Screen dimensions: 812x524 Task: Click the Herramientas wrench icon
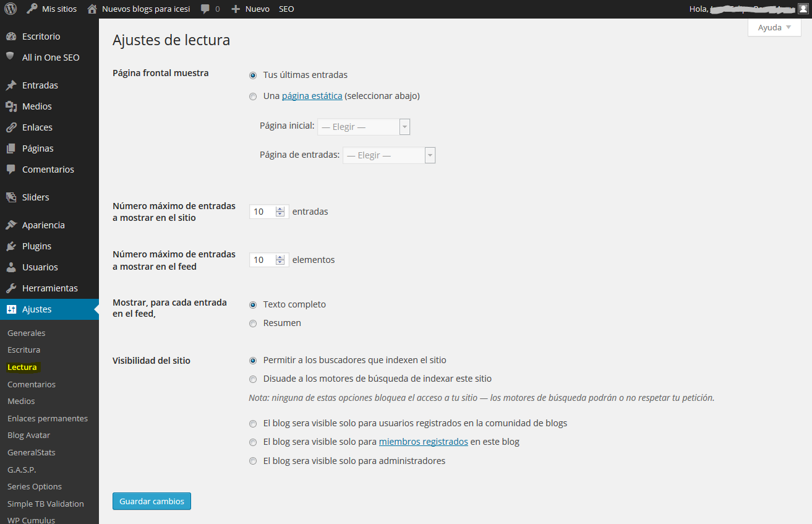pyautogui.click(x=11, y=288)
